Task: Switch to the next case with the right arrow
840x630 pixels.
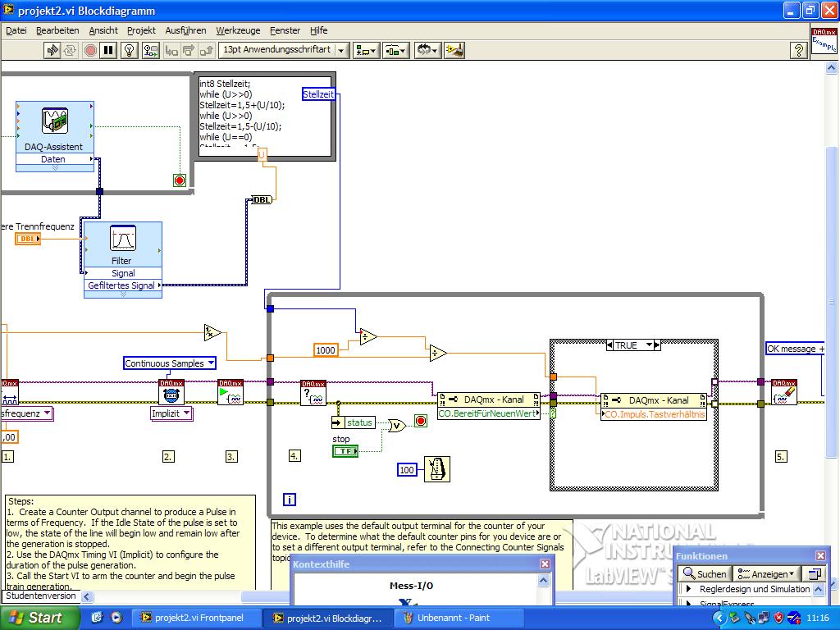Action: [x=657, y=345]
